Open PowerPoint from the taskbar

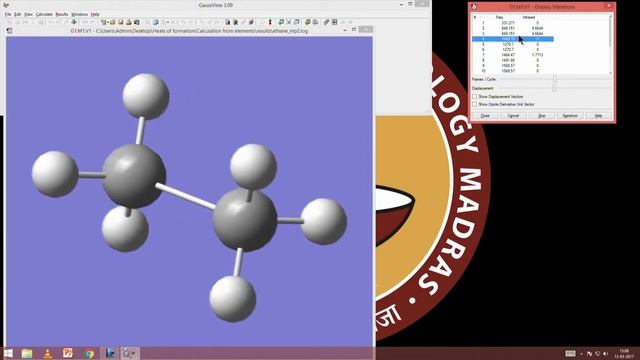(68, 353)
